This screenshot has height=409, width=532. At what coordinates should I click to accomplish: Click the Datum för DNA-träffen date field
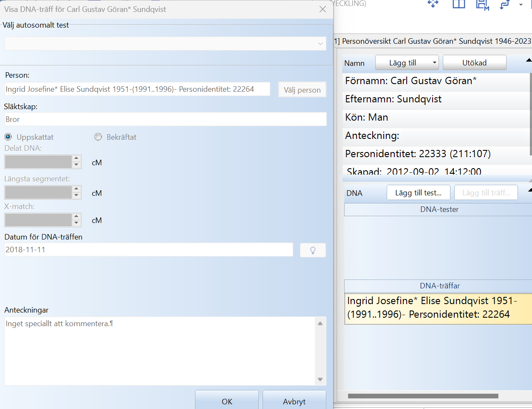point(149,250)
